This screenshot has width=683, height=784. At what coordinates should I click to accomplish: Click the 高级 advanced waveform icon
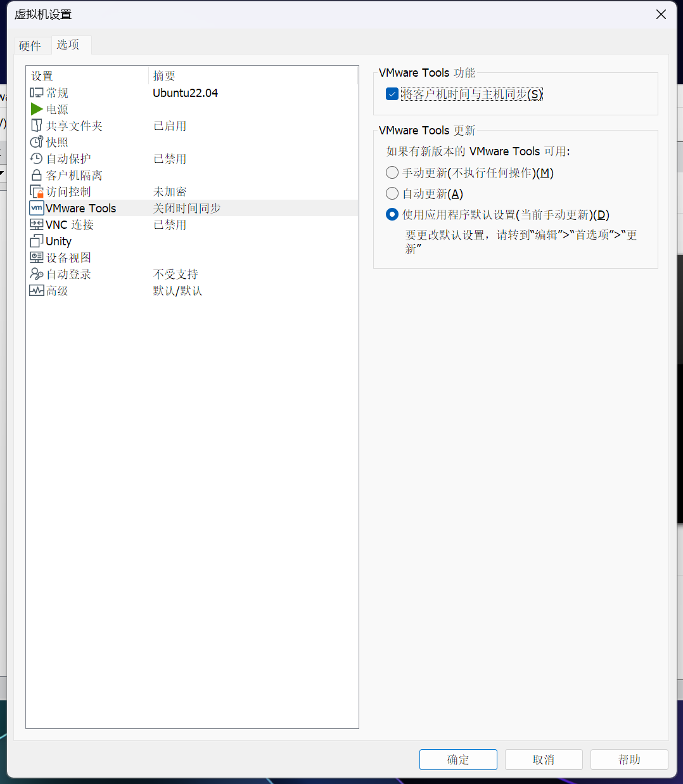coord(37,290)
